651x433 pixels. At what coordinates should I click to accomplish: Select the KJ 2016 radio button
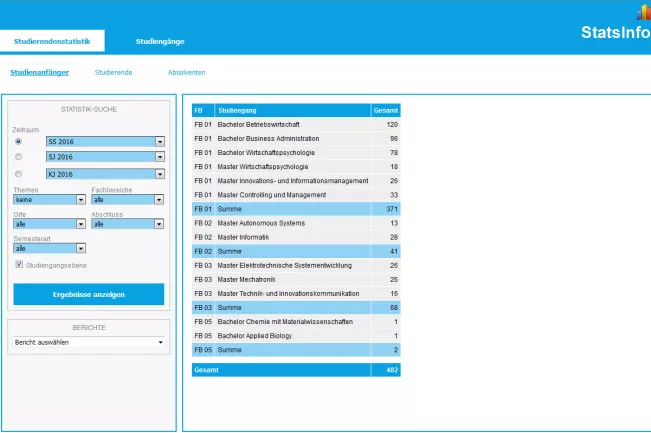point(18,174)
